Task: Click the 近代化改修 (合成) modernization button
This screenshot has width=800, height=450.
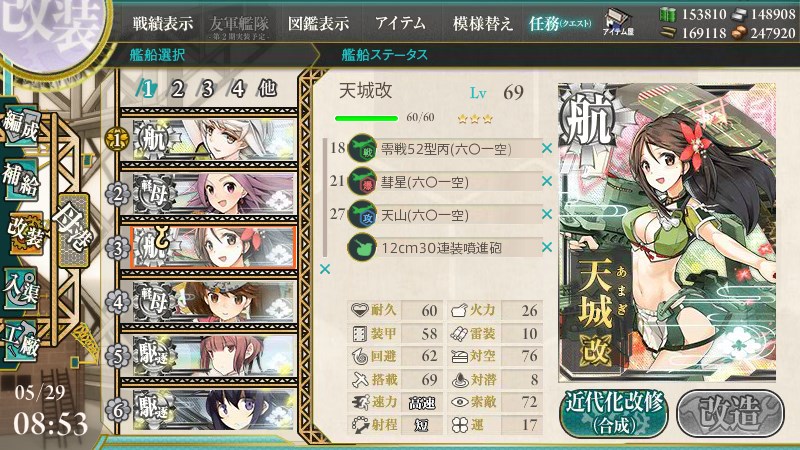Action: 614,413
